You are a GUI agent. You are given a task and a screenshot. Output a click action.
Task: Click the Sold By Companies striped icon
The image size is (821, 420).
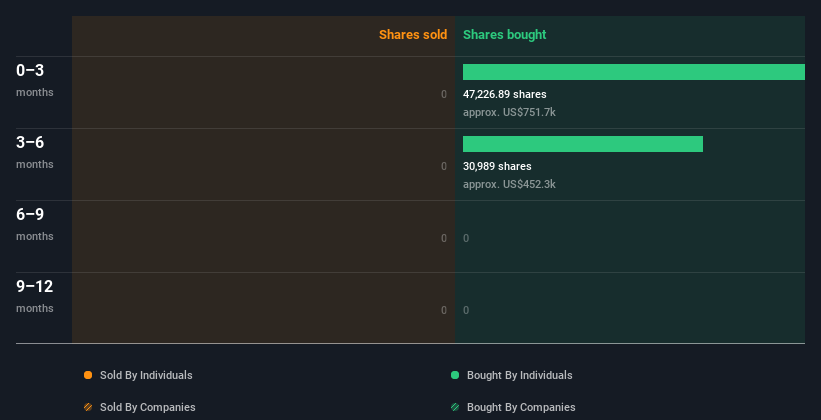tap(88, 407)
